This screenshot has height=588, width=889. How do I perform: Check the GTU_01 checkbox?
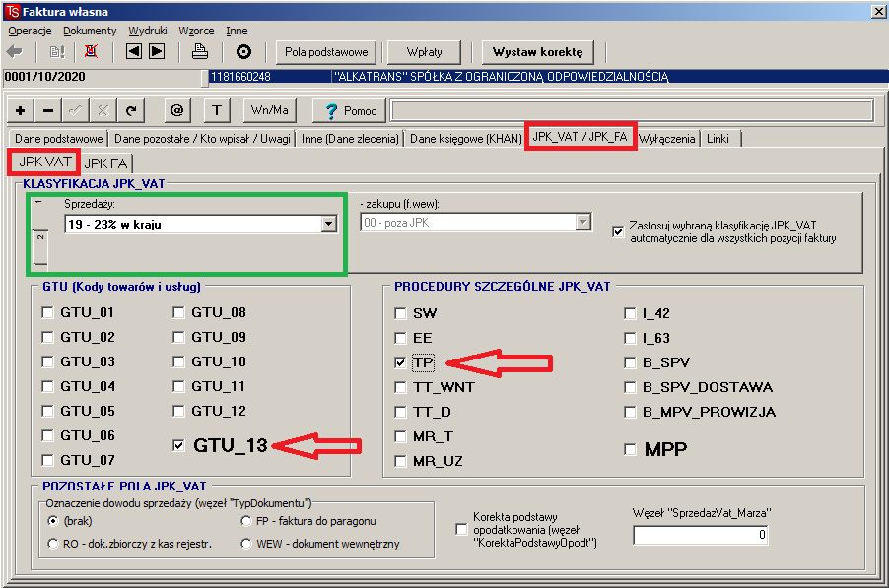tap(47, 312)
